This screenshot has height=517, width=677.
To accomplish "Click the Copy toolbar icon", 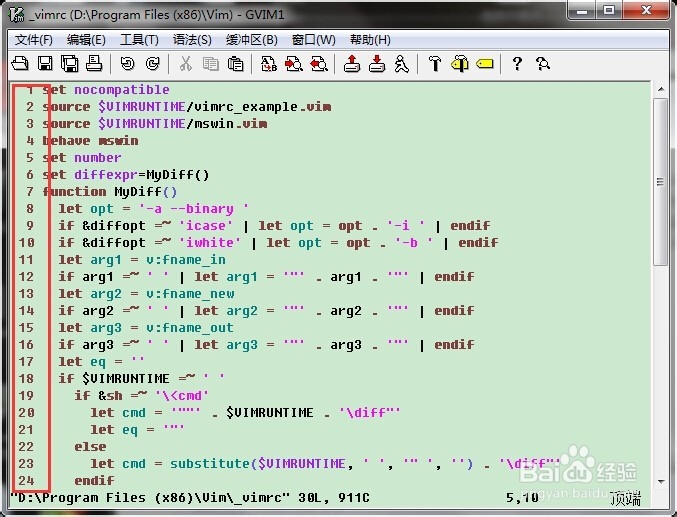I will [x=211, y=63].
